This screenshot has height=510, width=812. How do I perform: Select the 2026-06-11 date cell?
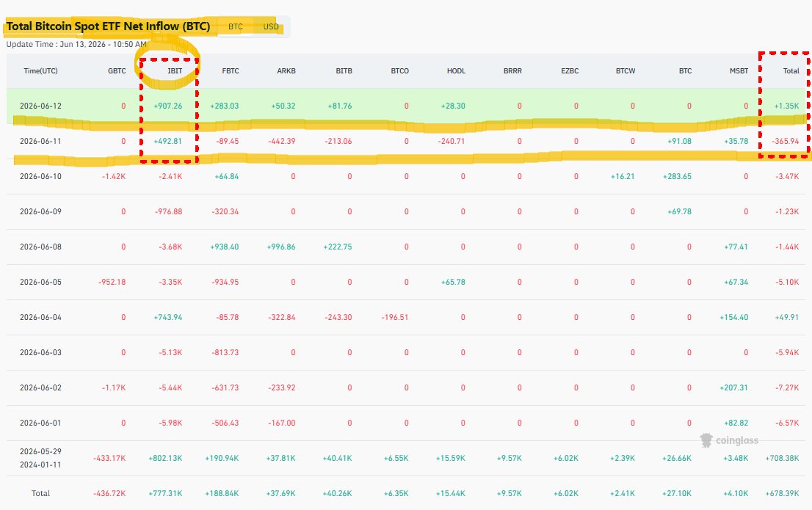41,142
